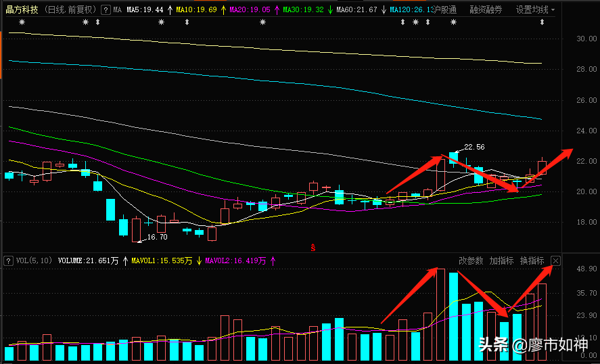Click 23.90 on the volume axis
The height and width of the screenshot is (364, 600).
pyautogui.click(x=586, y=316)
